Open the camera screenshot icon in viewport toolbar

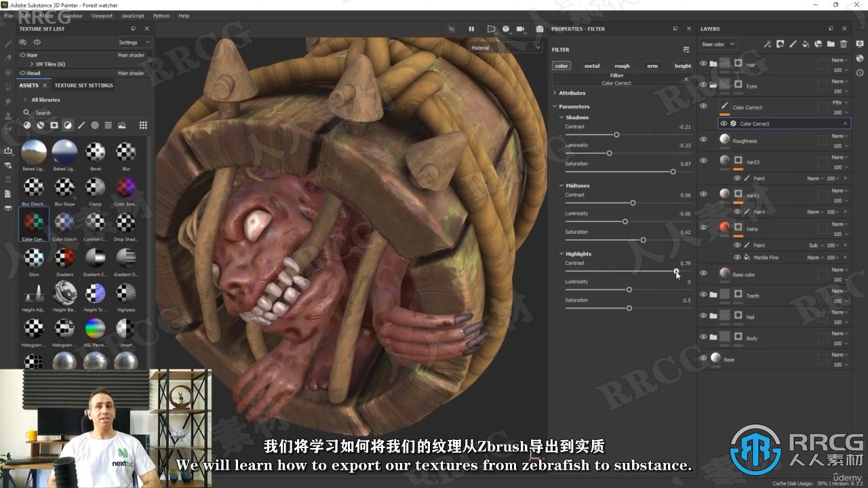coord(540,29)
